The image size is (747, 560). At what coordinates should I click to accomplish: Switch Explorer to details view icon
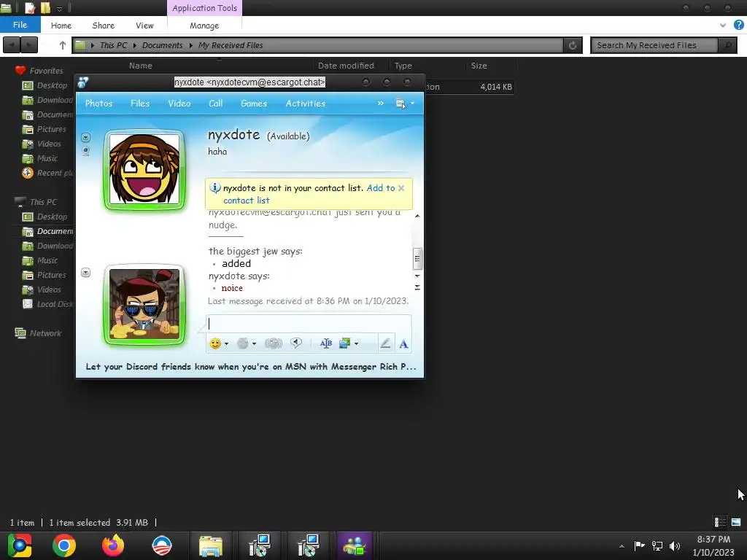point(720,522)
